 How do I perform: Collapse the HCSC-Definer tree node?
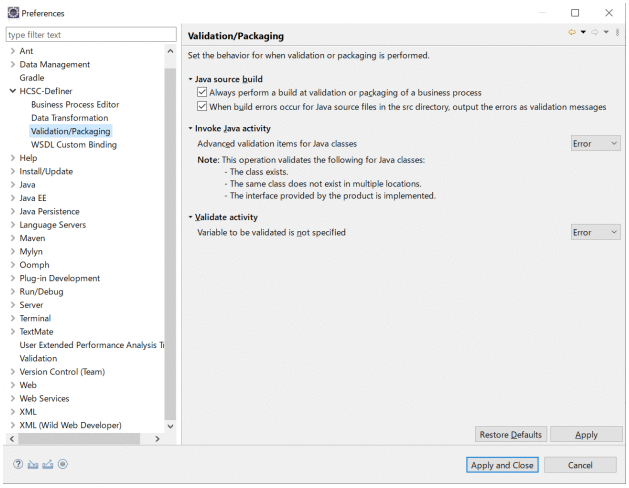[x=12, y=91]
